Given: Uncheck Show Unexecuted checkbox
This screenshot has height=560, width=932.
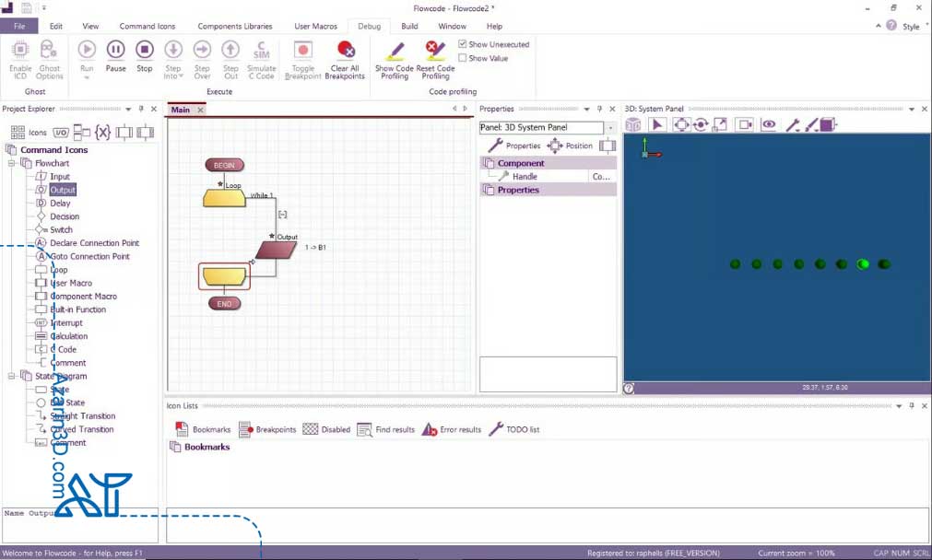Looking at the screenshot, I should (x=463, y=44).
